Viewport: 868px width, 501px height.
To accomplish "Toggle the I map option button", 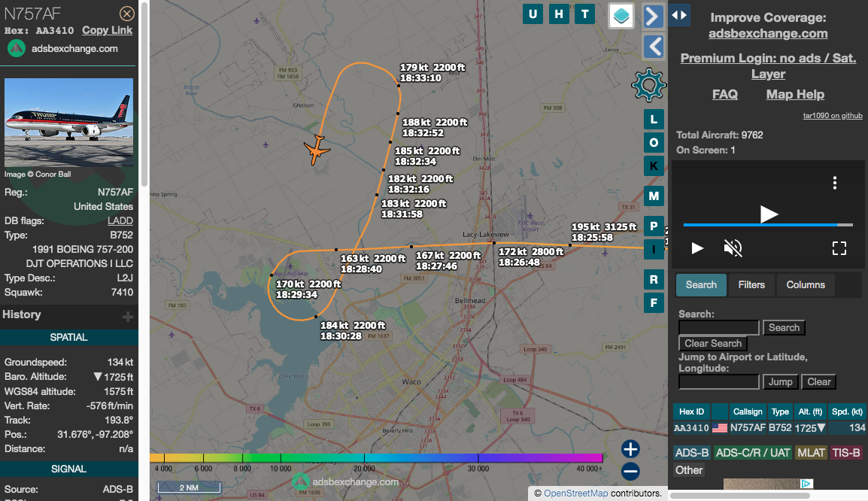I will [654, 249].
